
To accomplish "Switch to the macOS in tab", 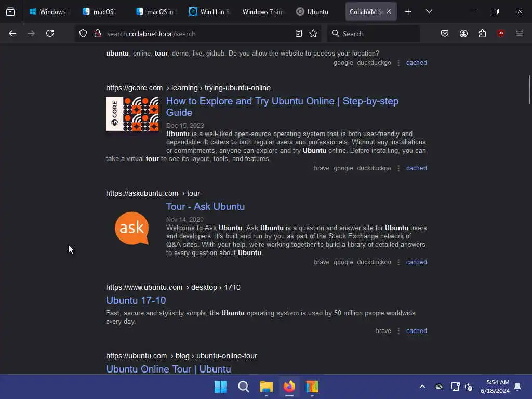I will tap(155, 12).
